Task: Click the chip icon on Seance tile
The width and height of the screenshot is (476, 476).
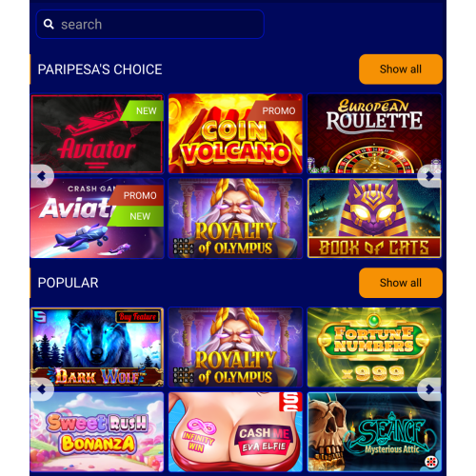Action: tap(431, 462)
